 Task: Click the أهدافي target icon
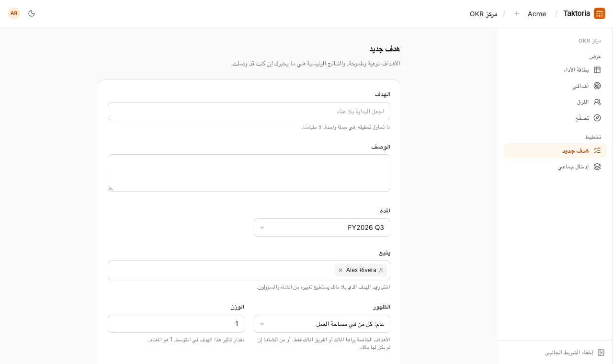click(597, 86)
